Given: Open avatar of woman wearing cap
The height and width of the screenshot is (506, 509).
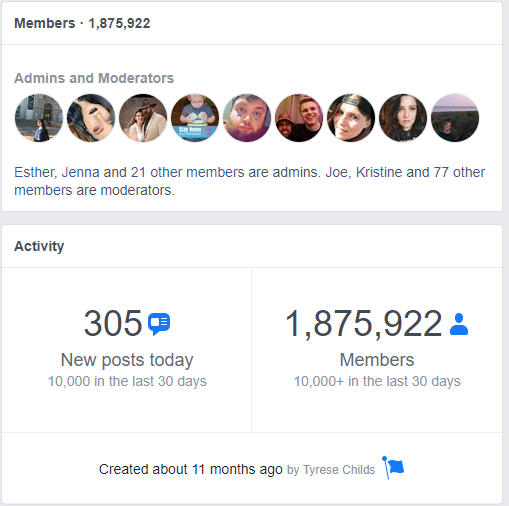Looking at the screenshot, I should point(351,118).
